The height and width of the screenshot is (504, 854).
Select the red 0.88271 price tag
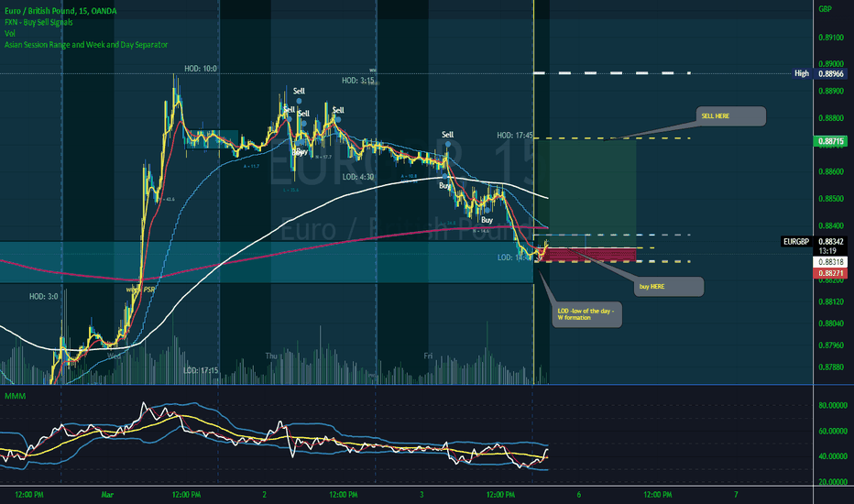831,273
